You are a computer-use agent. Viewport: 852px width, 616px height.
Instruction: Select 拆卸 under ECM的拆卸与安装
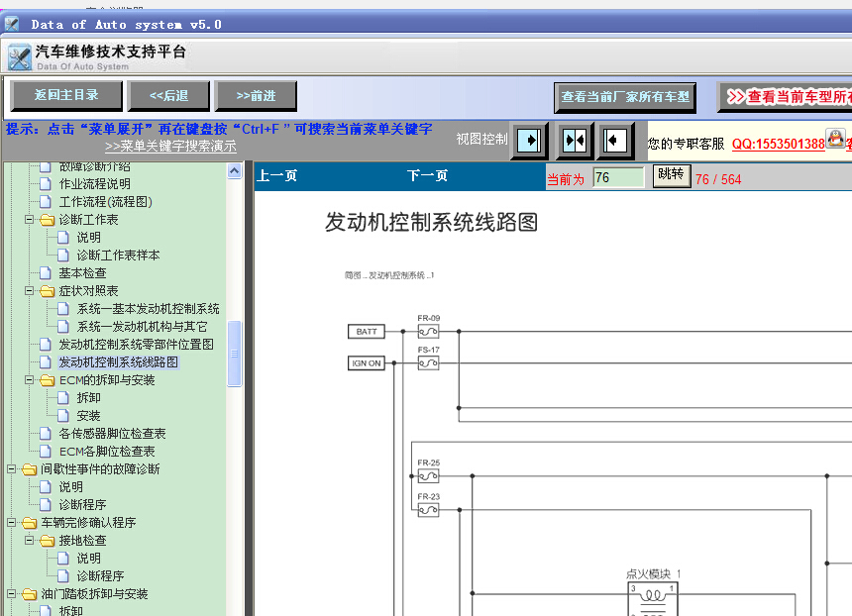click(x=88, y=398)
